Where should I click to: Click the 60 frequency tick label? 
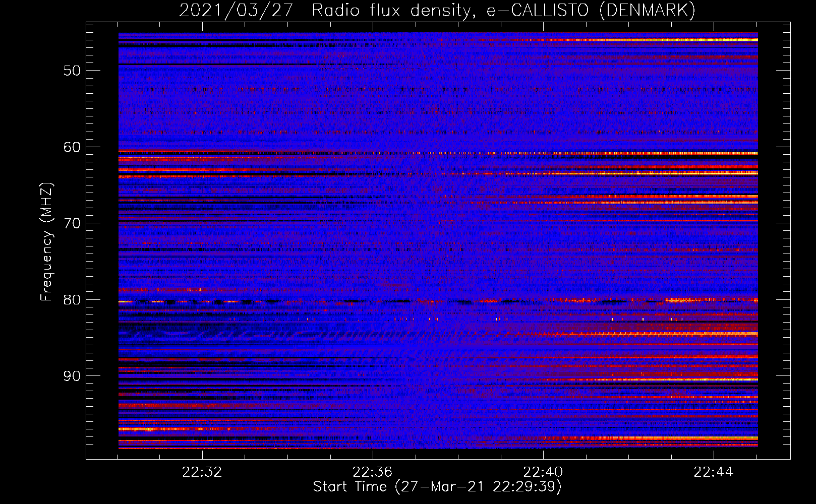pos(72,147)
